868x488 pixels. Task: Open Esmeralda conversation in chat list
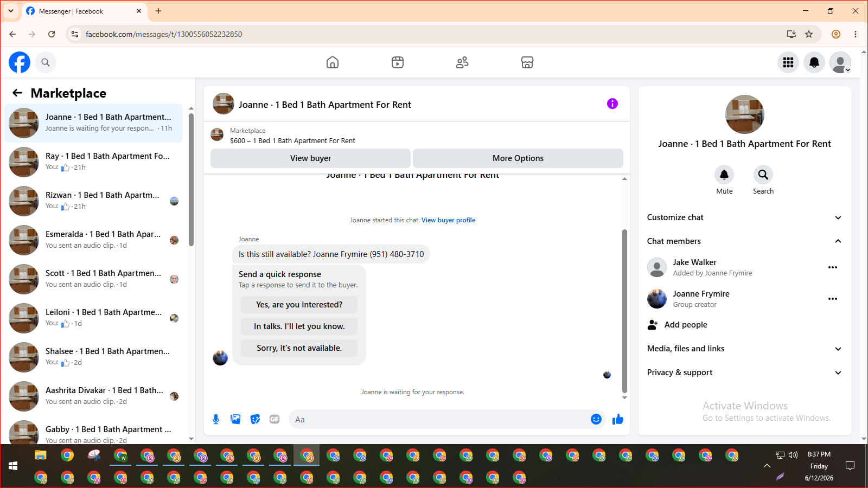pos(93,240)
